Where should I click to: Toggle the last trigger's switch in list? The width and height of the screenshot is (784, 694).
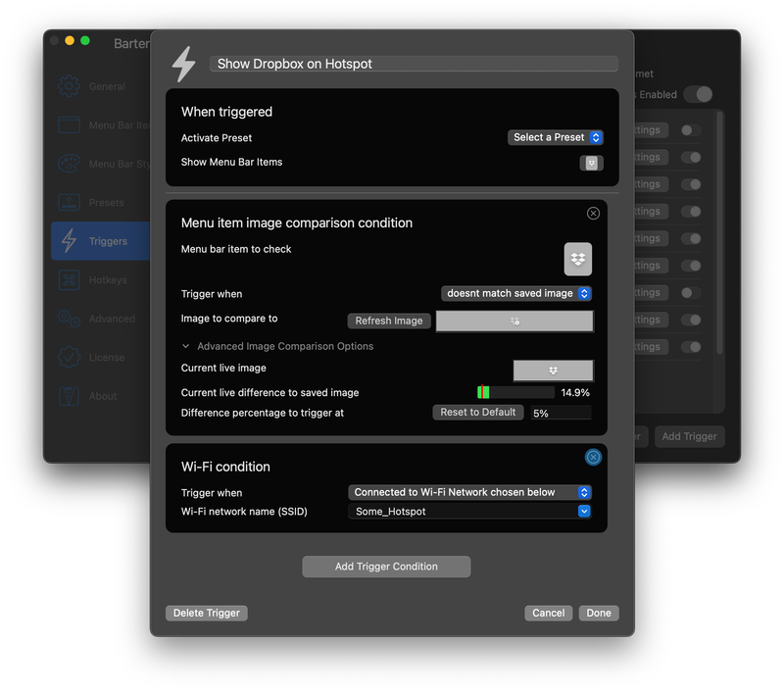[692, 347]
